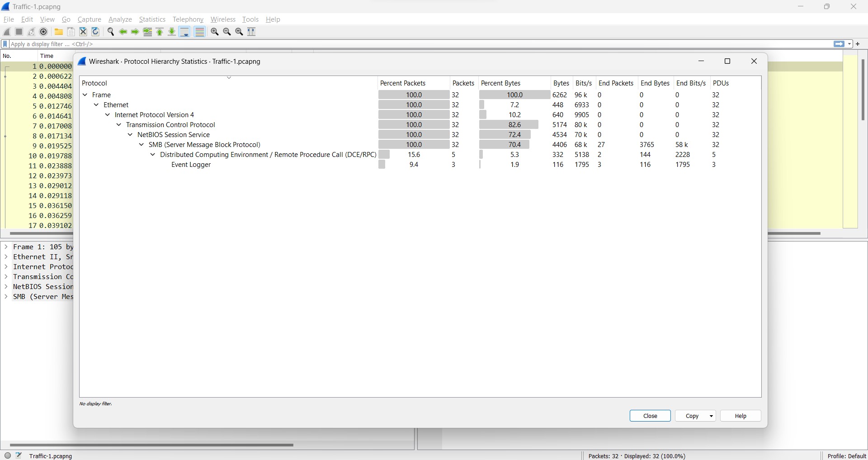Screen dimensions: 868x460
Task: Open the Analyze menu
Action: click(120, 19)
